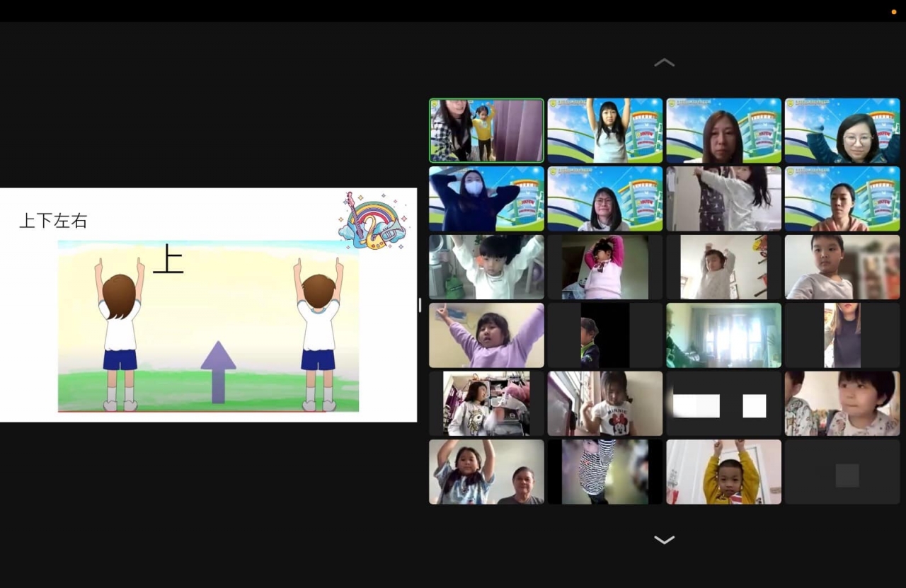Select the boy in yellow sweater video
Image resolution: width=906 pixels, height=588 pixels.
723,472
